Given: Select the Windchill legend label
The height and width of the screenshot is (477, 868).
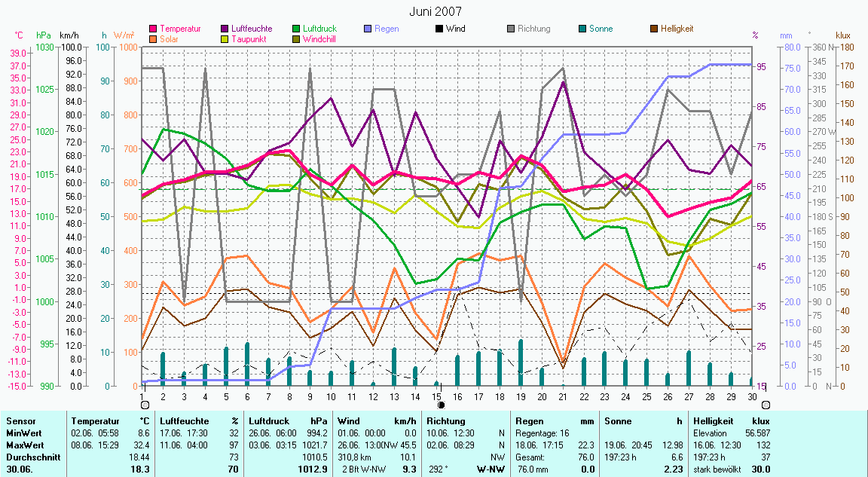Looking at the screenshot, I should pyautogui.click(x=320, y=39).
